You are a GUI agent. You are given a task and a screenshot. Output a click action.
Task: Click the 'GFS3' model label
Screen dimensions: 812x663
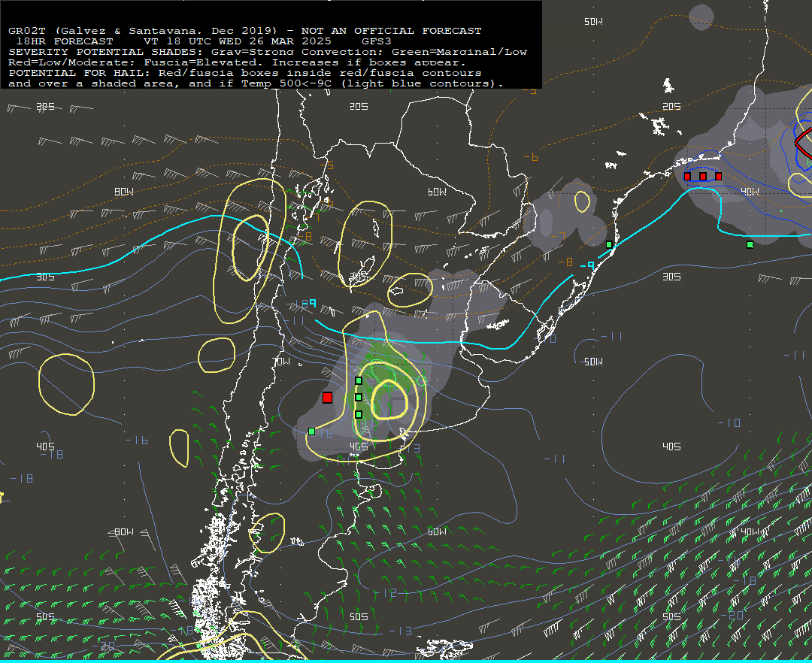point(377,41)
